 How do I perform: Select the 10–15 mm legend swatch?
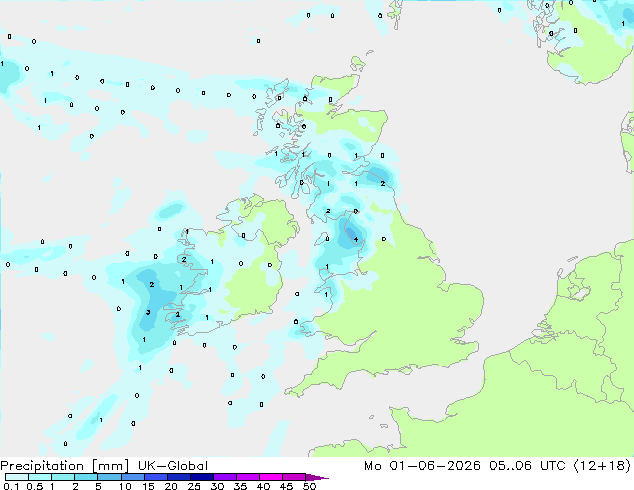point(132,477)
